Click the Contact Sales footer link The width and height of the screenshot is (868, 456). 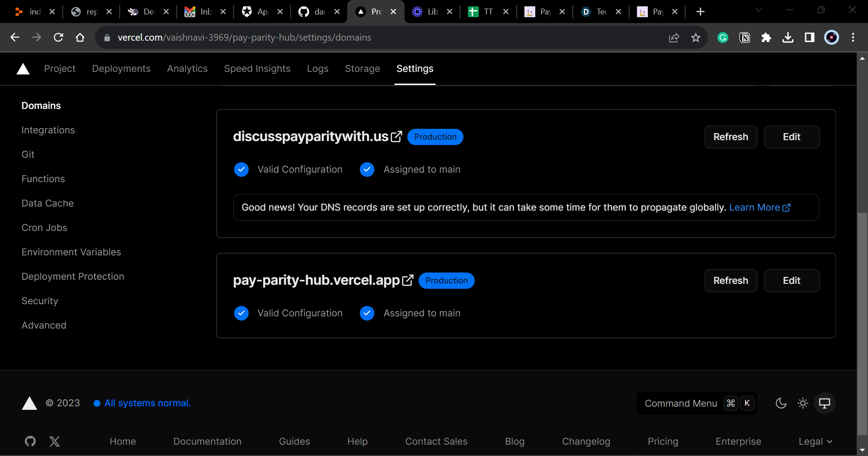[436, 442]
